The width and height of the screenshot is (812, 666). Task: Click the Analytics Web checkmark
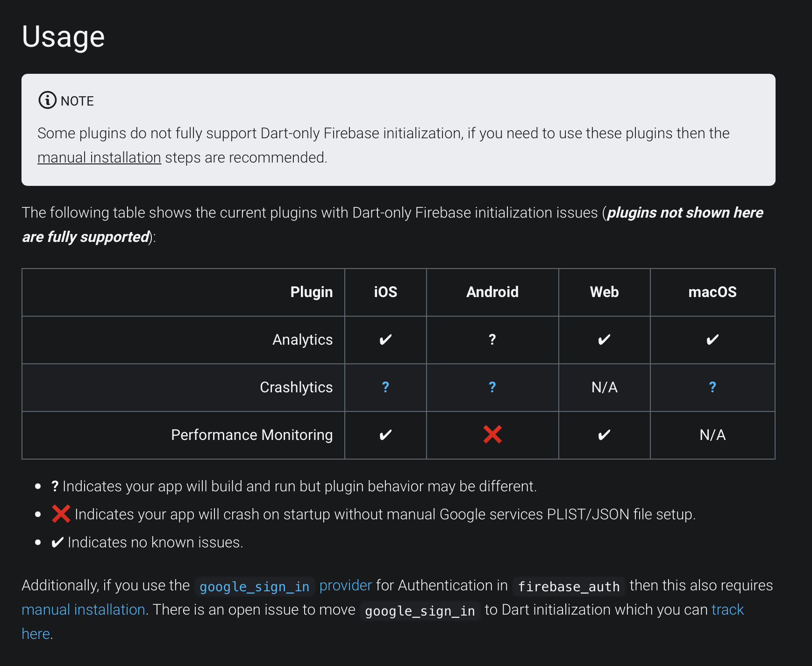click(x=604, y=340)
